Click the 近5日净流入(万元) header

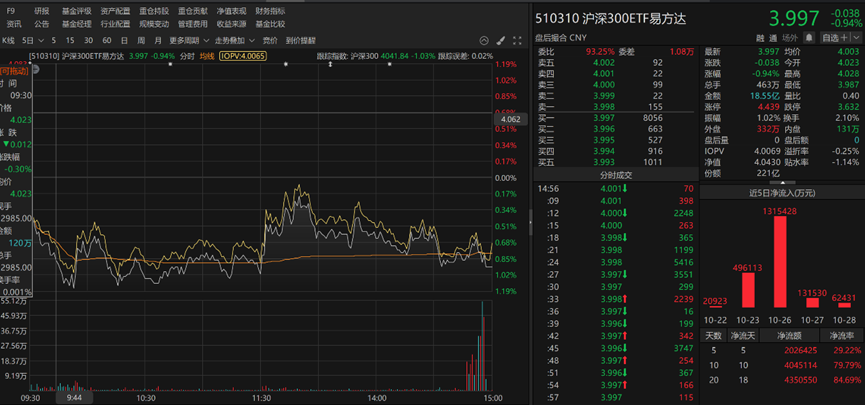[782, 193]
